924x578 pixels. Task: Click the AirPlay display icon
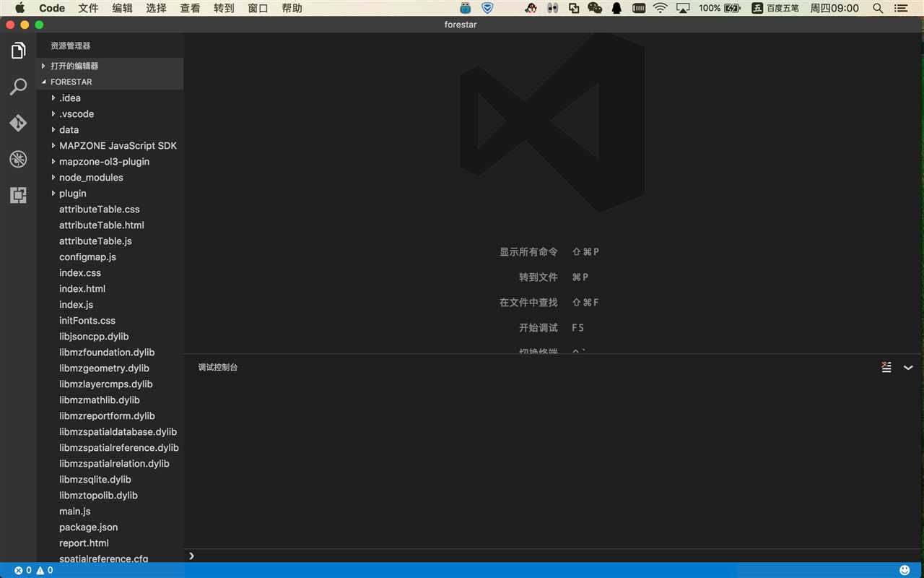683,8
